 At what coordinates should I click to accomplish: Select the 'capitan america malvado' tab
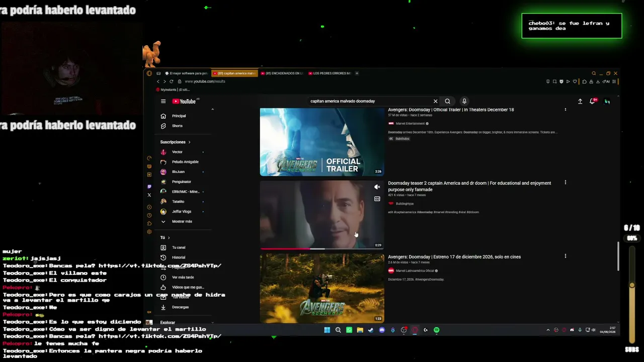234,73
